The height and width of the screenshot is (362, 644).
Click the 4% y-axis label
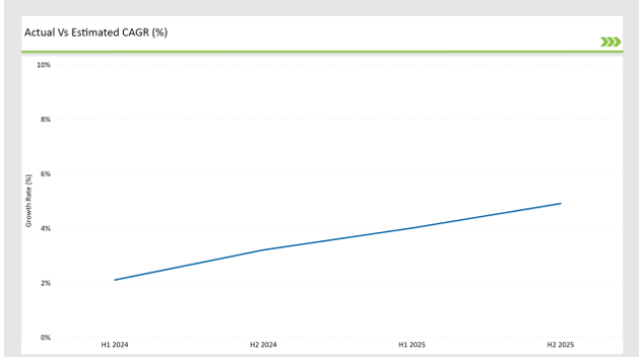coord(46,229)
